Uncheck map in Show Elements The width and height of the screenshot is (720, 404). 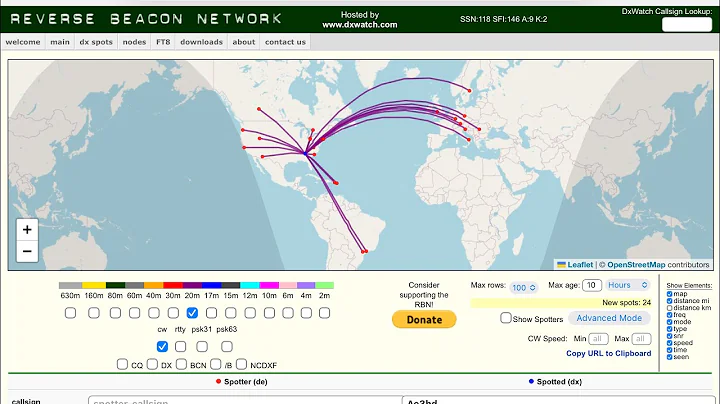[x=669, y=294]
